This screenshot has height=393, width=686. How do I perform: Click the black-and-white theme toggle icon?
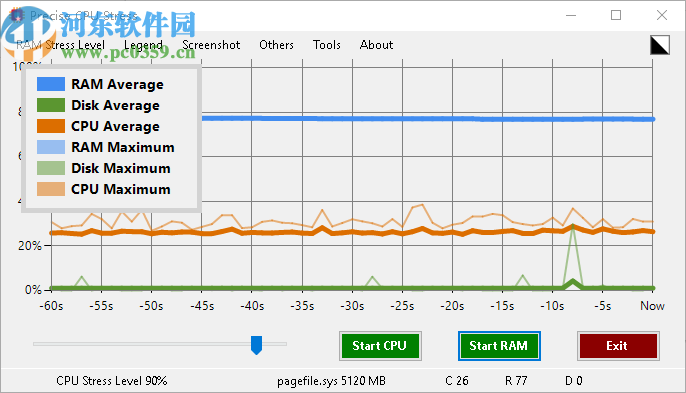coord(659,45)
